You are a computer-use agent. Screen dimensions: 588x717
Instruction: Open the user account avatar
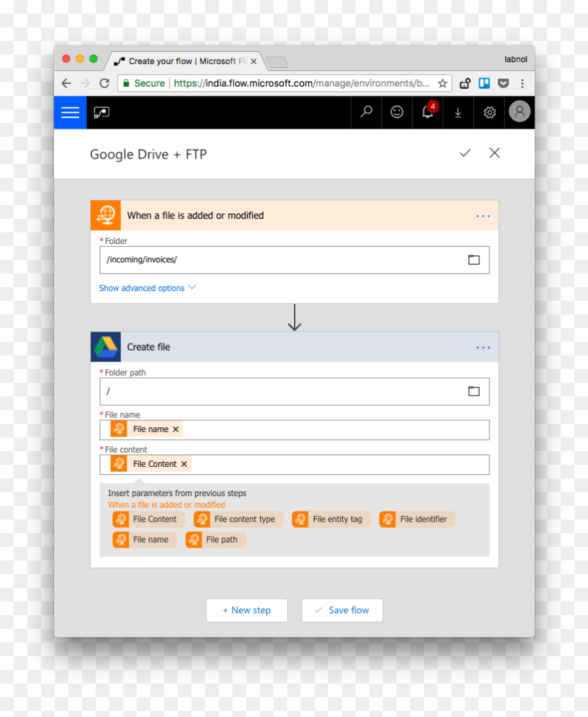point(520,111)
